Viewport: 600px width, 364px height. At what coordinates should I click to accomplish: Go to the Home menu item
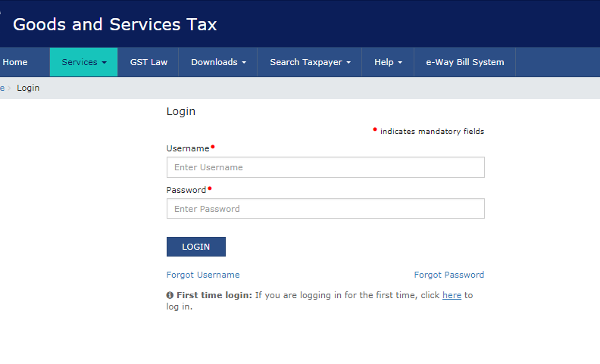pyautogui.click(x=15, y=62)
